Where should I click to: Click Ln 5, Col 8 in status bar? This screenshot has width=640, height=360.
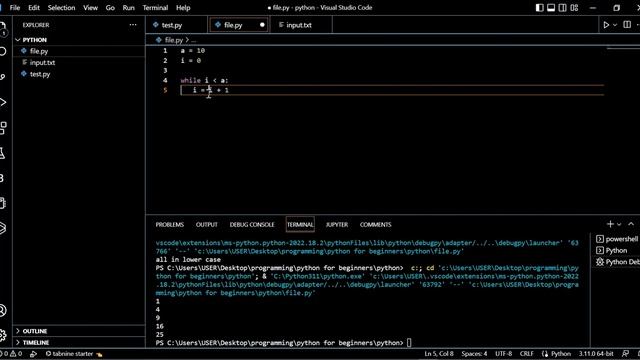point(439,354)
